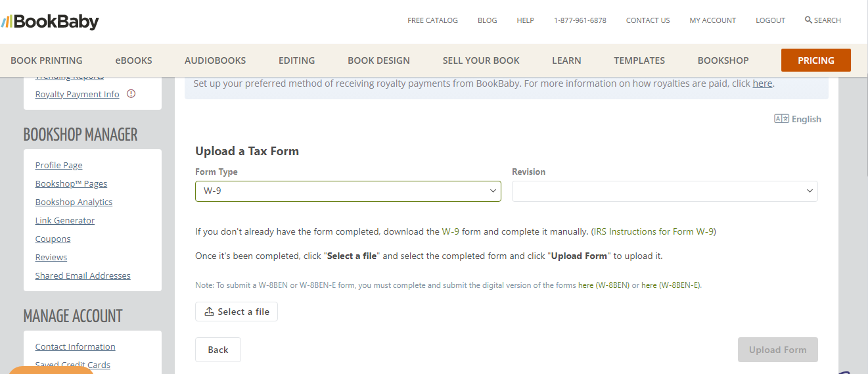Click the upload icon in Select a file
The height and width of the screenshot is (374, 868).
pyautogui.click(x=210, y=312)
